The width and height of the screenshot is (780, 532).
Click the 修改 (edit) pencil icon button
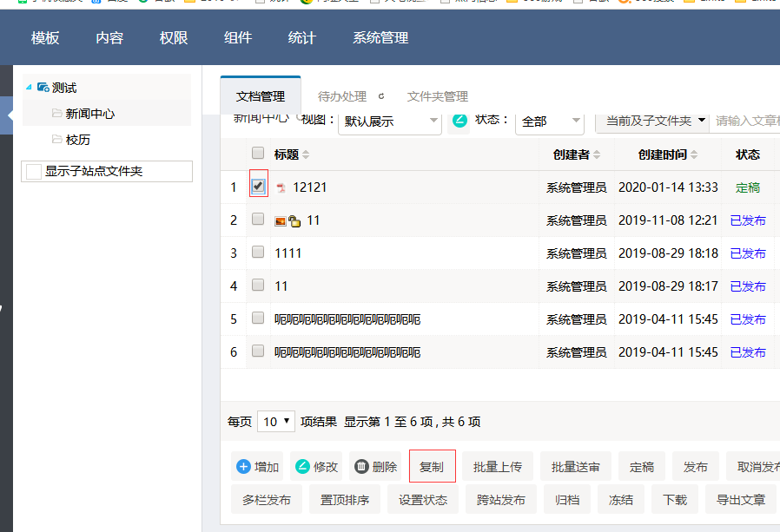(302, 467)
